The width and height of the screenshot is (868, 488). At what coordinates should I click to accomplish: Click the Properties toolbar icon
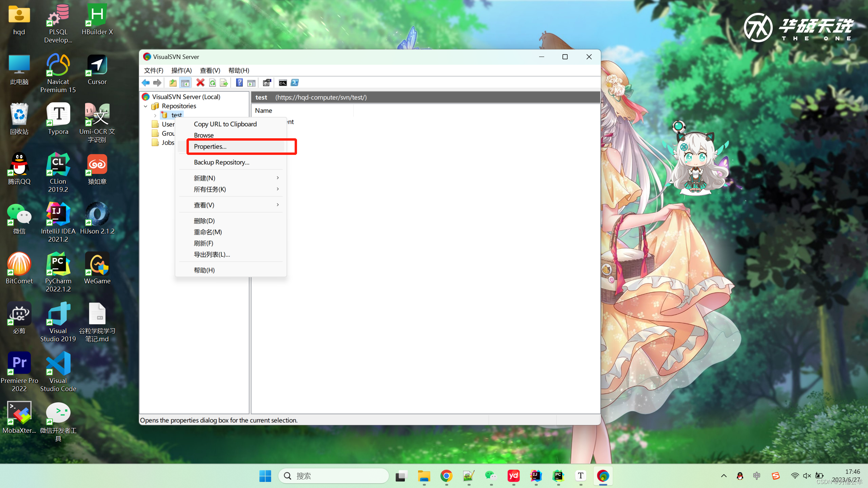(x=267, y=82)
